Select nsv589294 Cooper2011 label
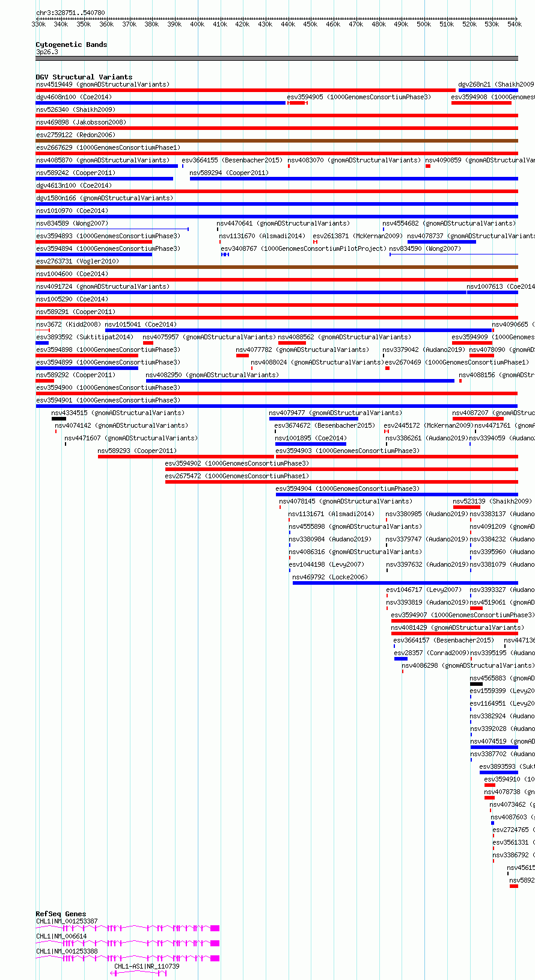Screen dimensions: 535x980 (230, 173)
